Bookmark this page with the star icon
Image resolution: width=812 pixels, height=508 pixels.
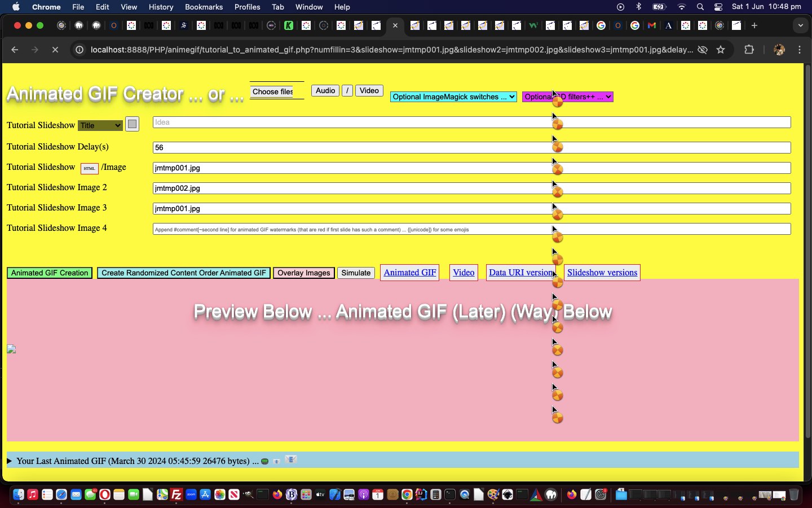coord(720,50)
